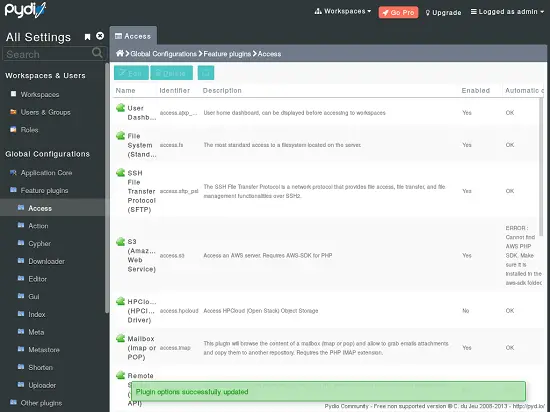Viewport: 550px width, 412px height.
Task: Click the bookmark icon beside All Settings
Action: tap(87, 37)
